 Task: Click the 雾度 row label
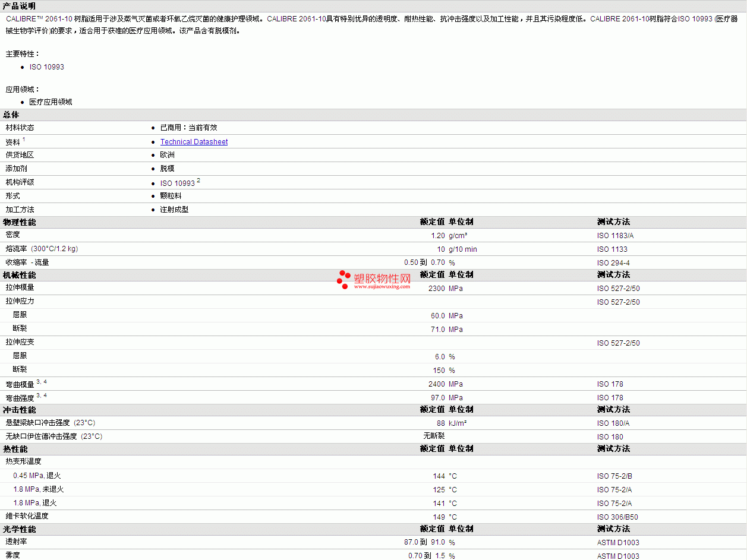click(x=13, y=555)
